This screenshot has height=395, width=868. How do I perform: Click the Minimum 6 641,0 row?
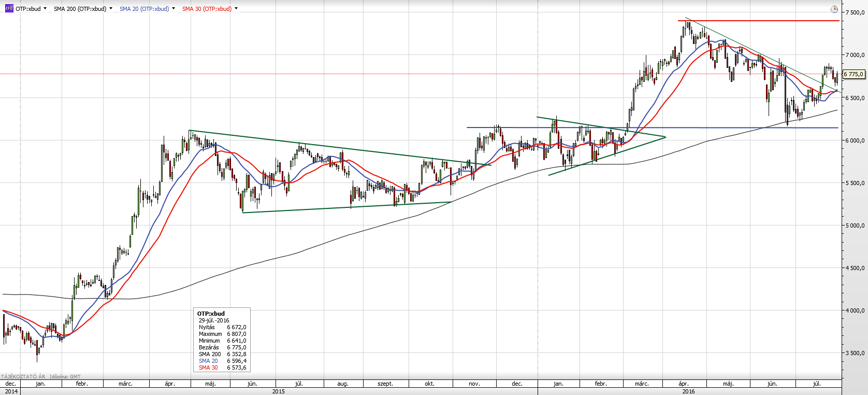click(222, 341)
